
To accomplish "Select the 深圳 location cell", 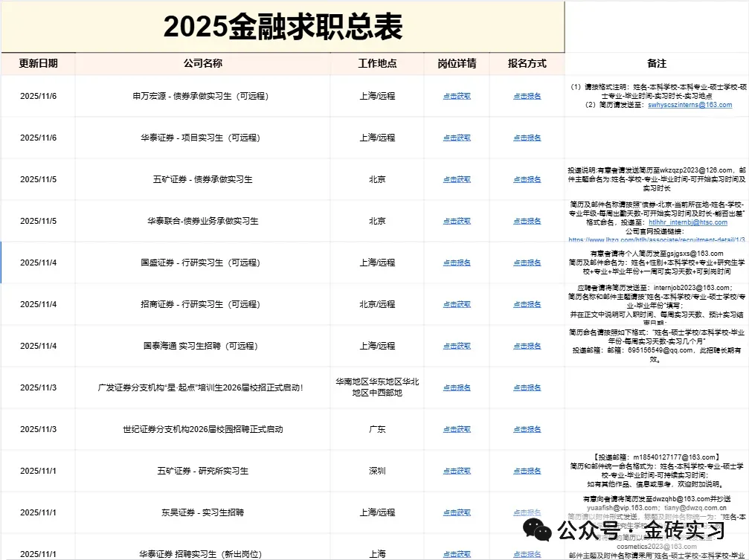I will [377, 471].
